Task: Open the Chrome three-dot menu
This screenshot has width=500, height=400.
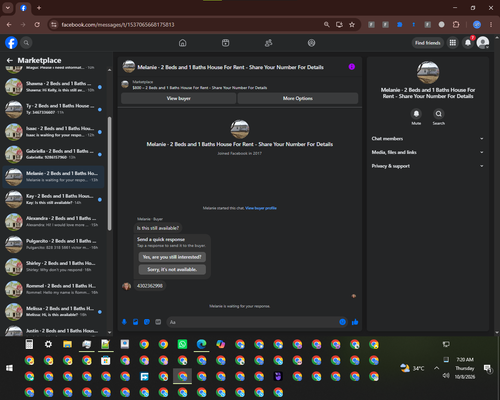Action: tap(491, 25)
